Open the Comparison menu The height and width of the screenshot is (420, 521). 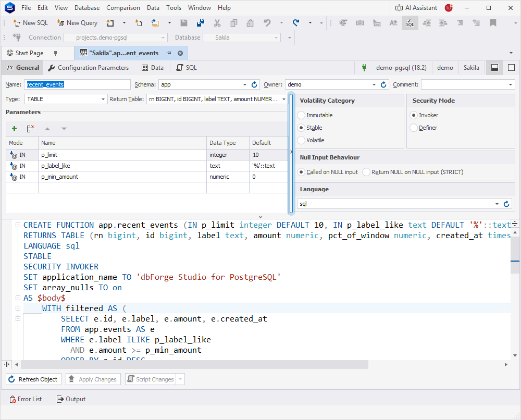pos(123,8)
